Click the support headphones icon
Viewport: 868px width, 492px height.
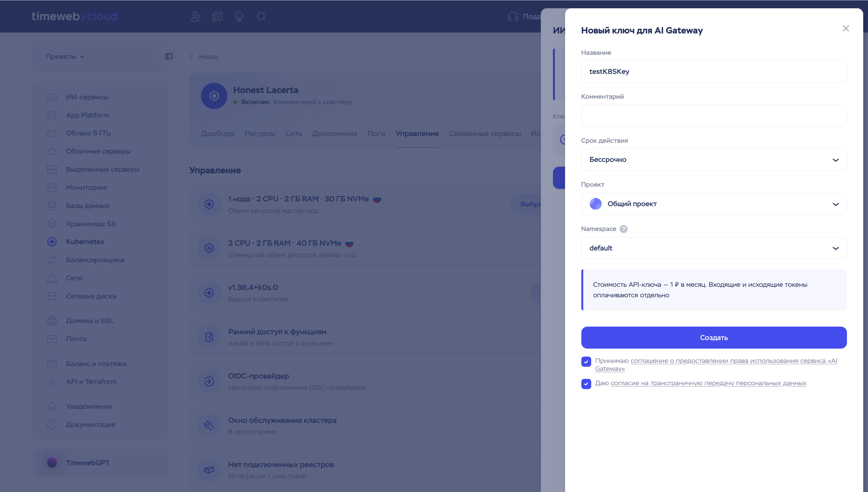click(513, 17)
